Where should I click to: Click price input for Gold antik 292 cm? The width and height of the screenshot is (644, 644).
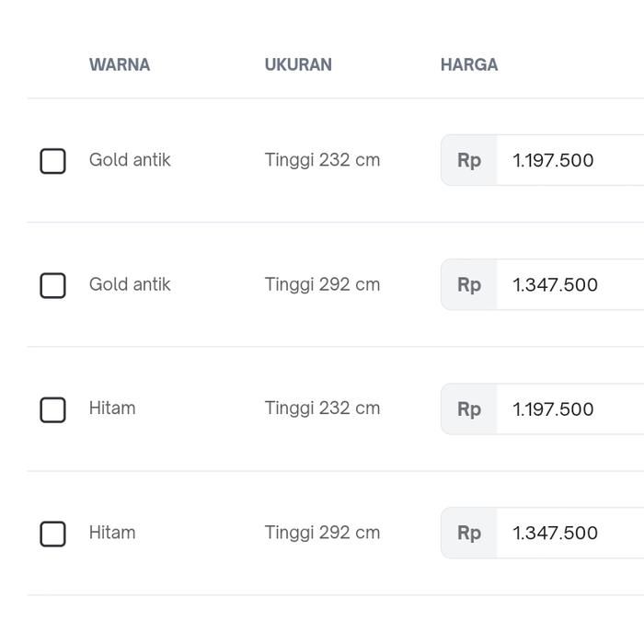click(x=570, y=285)
